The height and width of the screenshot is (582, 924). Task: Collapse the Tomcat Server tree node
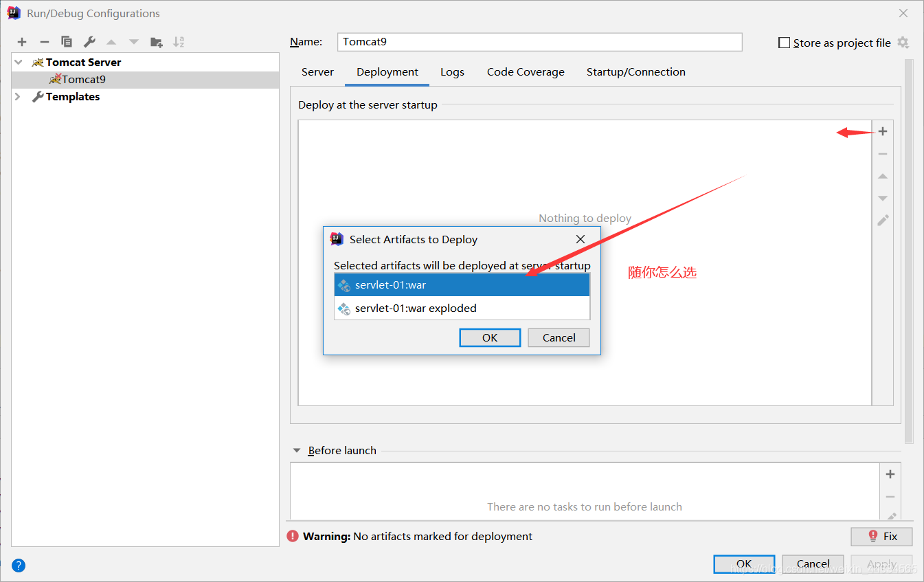coord(19,62)
